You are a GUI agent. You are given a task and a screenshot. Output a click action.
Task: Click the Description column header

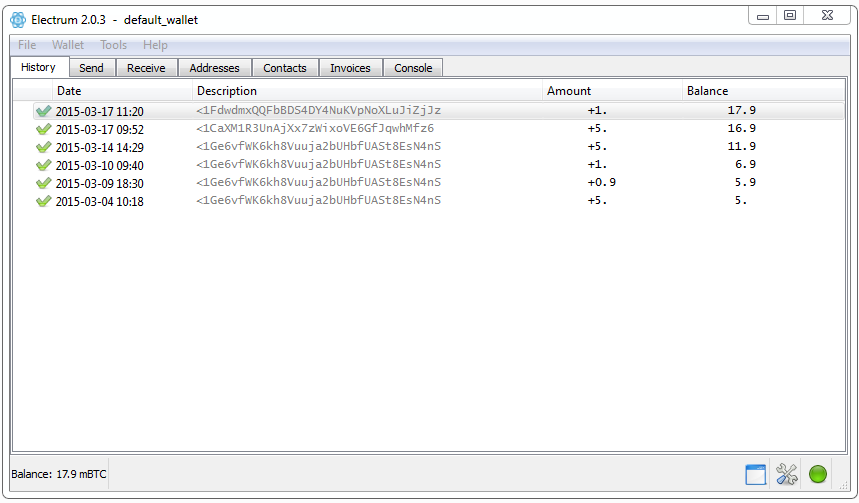[367, 91]
